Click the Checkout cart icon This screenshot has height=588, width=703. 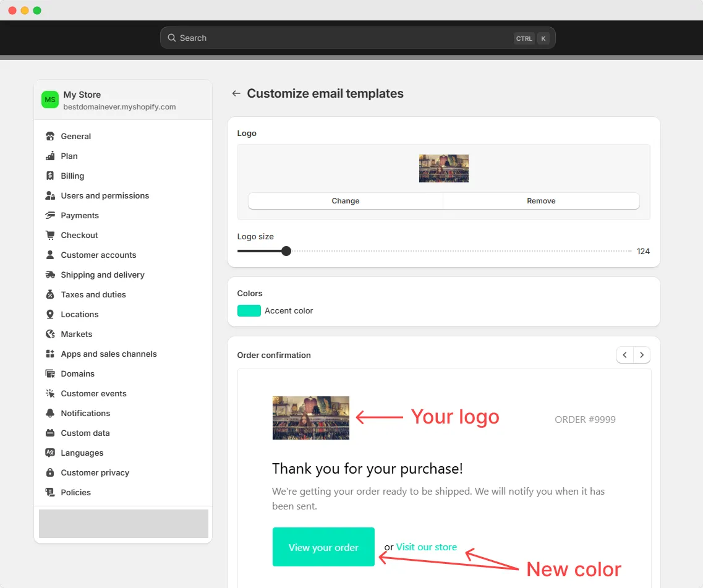50,235
